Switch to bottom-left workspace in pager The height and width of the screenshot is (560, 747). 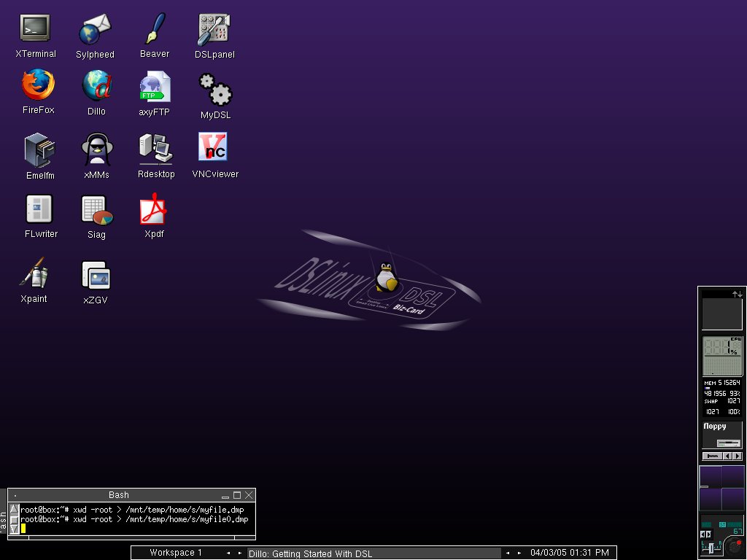[711, 499]
